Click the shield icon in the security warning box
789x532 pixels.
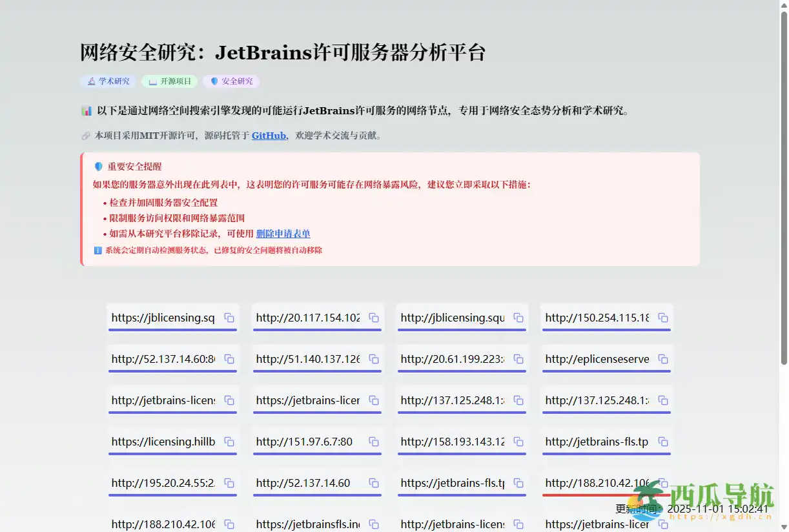tap(98, 167)
